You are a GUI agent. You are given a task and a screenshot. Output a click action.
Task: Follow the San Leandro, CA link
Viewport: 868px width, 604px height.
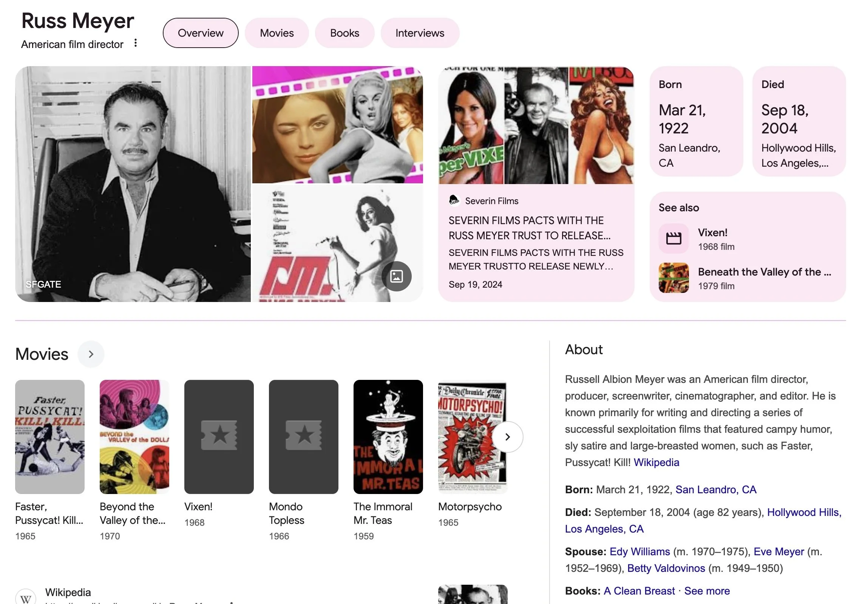[716, 489]
